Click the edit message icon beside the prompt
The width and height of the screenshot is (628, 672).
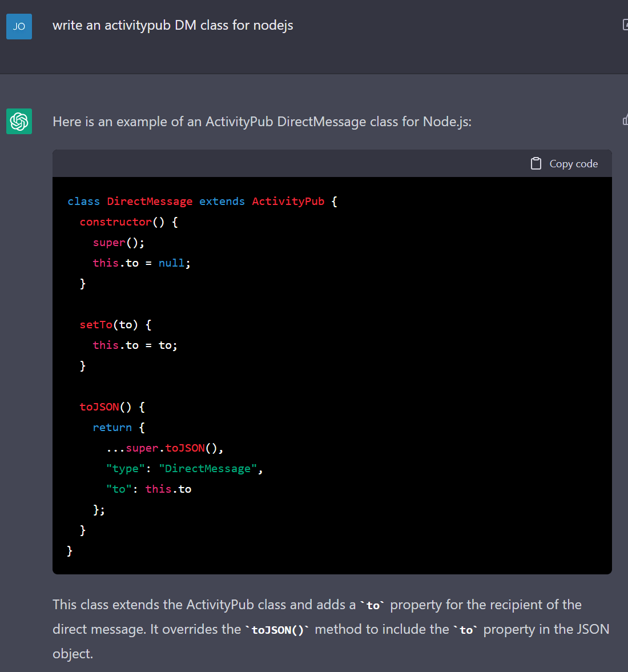pyautogui.click(x=625, y=25)
